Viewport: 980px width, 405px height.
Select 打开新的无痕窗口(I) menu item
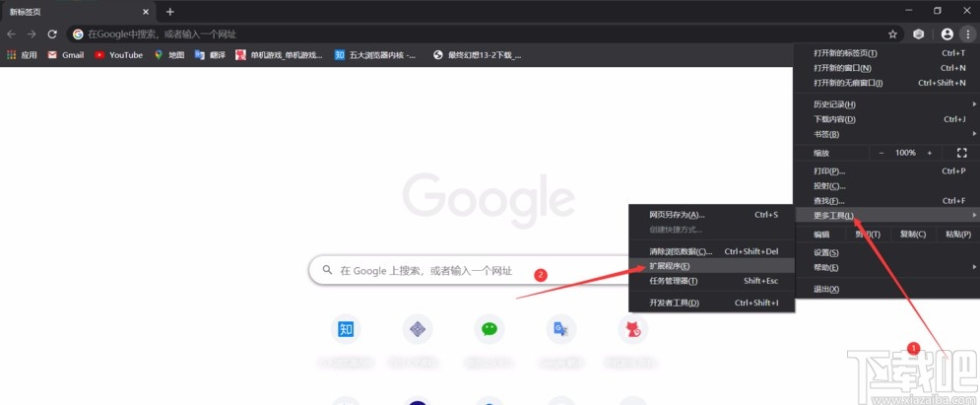click(885, 83)
